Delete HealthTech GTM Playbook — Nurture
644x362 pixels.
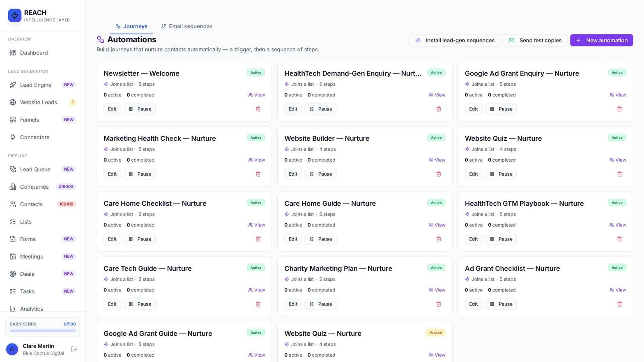pos(619,239)
